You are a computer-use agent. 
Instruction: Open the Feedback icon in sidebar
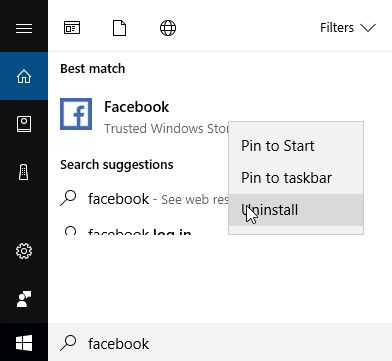point(24,299)
